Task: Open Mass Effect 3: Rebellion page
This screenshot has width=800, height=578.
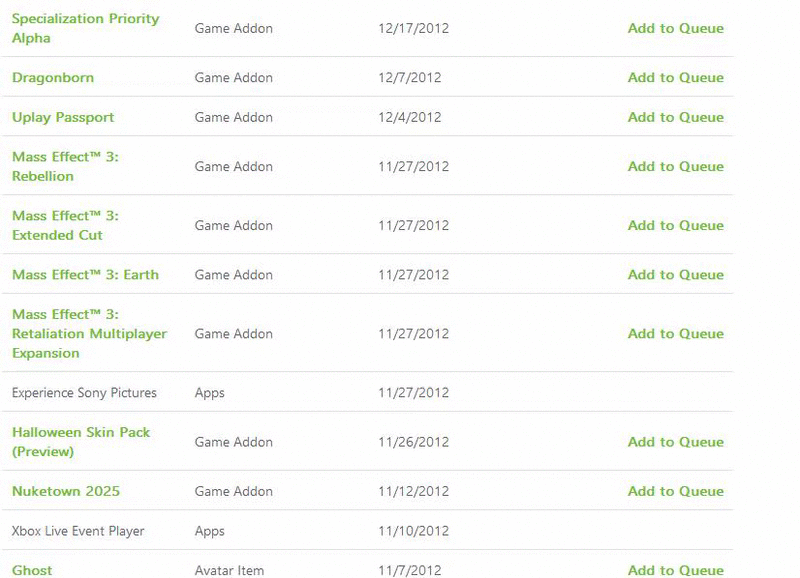Action: (65, 166)
